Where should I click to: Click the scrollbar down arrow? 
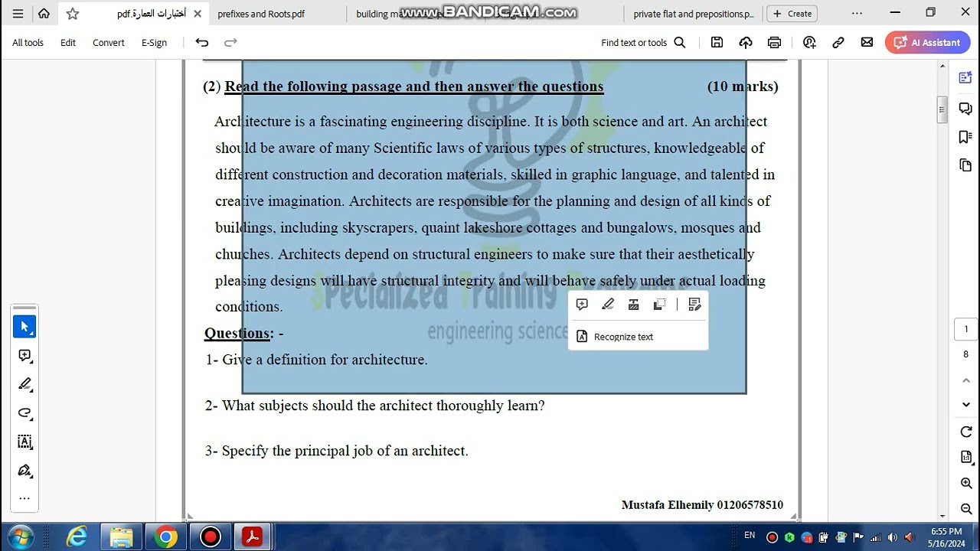pos(942,515)
